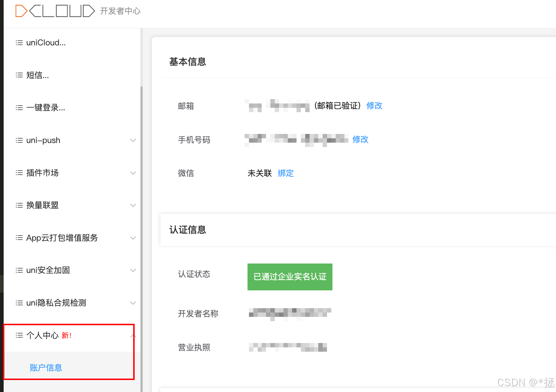Open the 账户信息 submenu item
This screenshot has width=556, height=392.
click(46, 368)
